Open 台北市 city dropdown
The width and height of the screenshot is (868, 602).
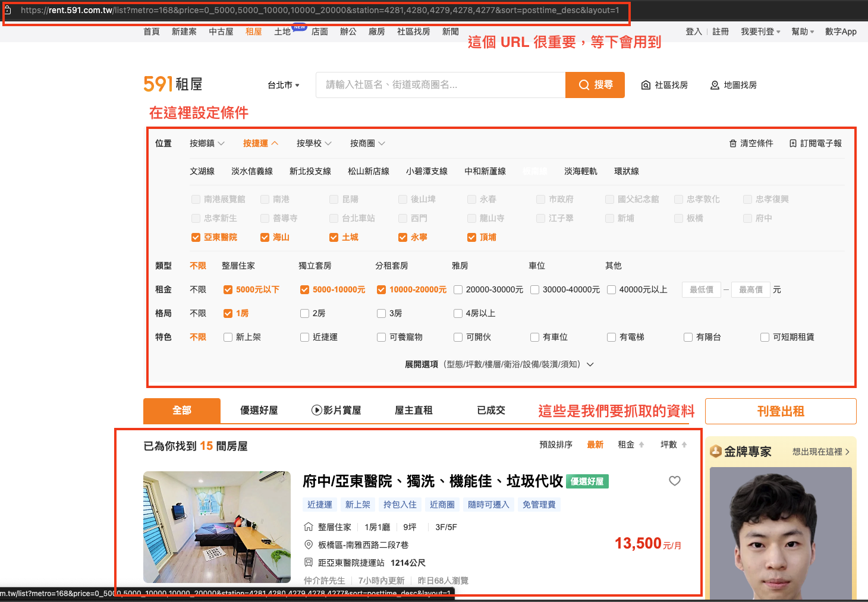pos(284,85)
